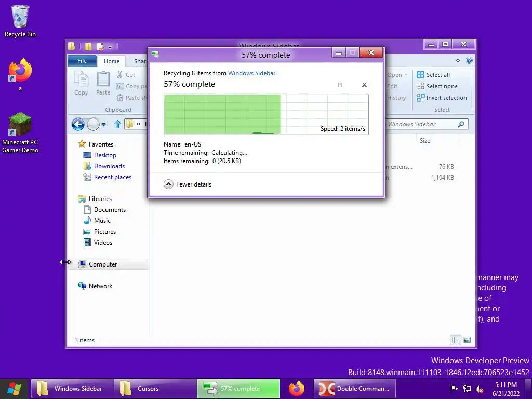Cancel the recycling operation with X
Viewport: 532px width, 399px height.
364,85
